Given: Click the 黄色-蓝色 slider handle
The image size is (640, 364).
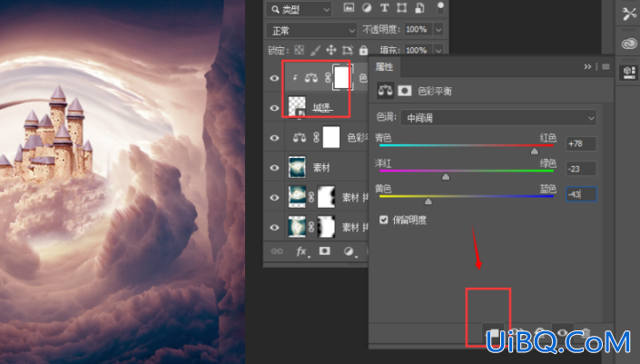Looking at the screenshot, I should pyautogui.click(x=428, y=202).
